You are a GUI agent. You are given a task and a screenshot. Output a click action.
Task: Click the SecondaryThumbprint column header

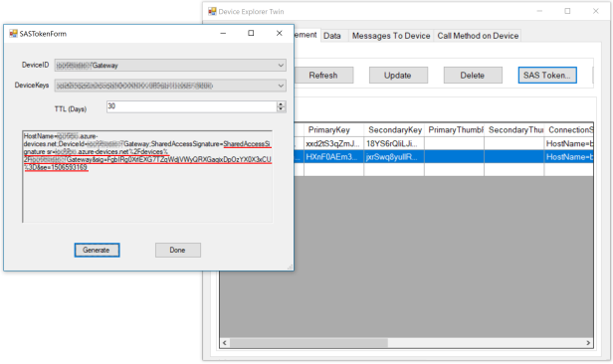pos(514,129)
